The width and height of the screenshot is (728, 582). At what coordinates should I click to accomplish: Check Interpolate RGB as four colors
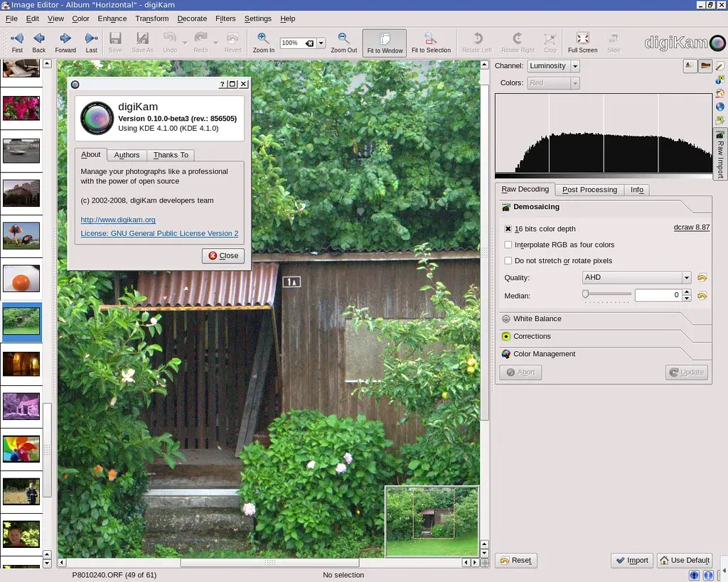point(508,244)
